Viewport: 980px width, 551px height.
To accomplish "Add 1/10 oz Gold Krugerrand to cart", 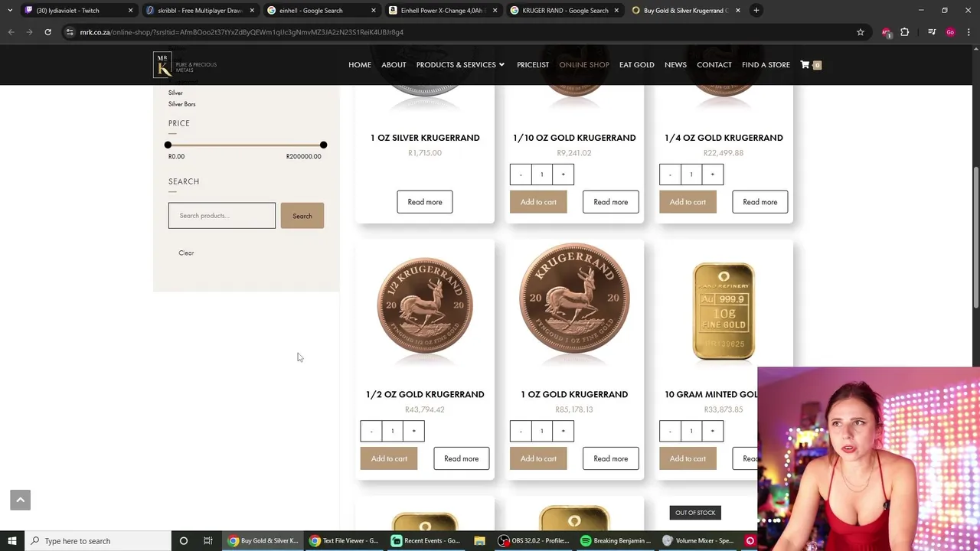I will click(x=538, y=202).
